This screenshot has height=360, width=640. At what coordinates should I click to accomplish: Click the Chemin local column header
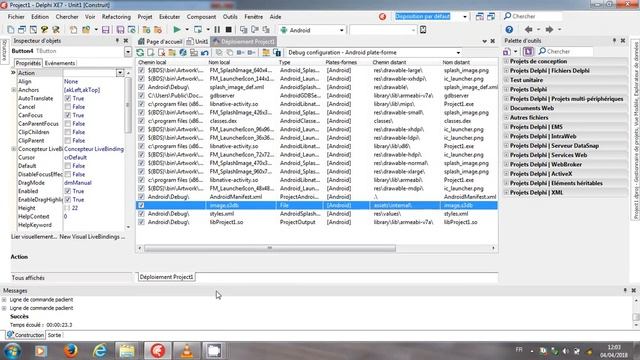pyautogui.click(x=152, y=62)
